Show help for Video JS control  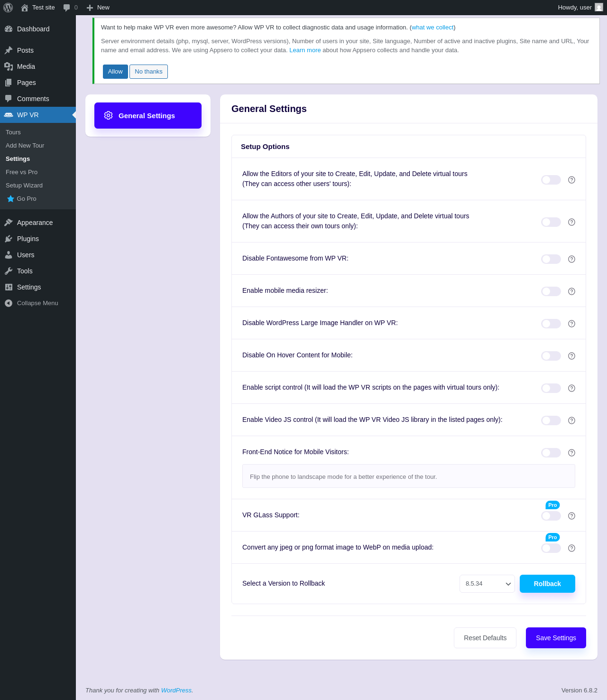571,420
